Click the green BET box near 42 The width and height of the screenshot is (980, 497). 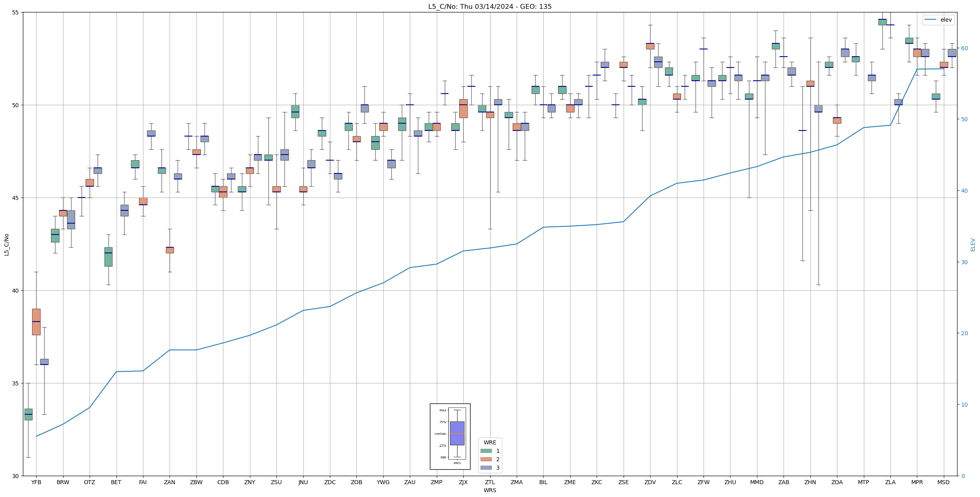coord(108,257)
